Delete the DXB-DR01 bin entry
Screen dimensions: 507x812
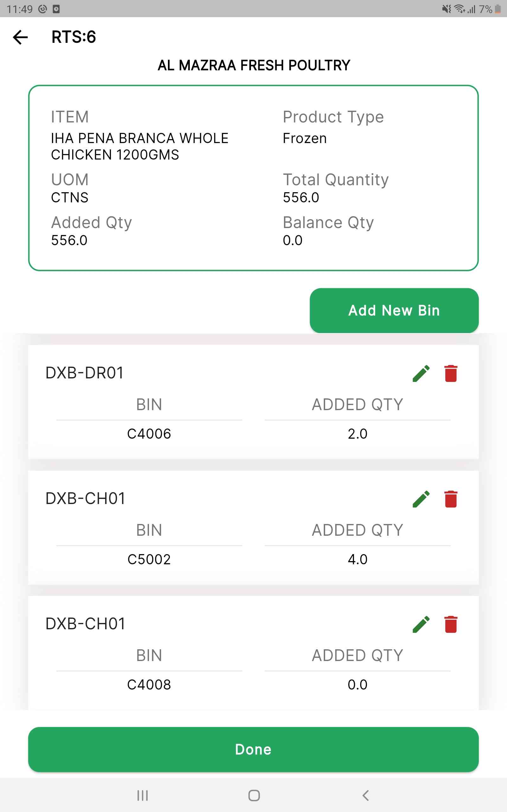click(x=451, y=373)
